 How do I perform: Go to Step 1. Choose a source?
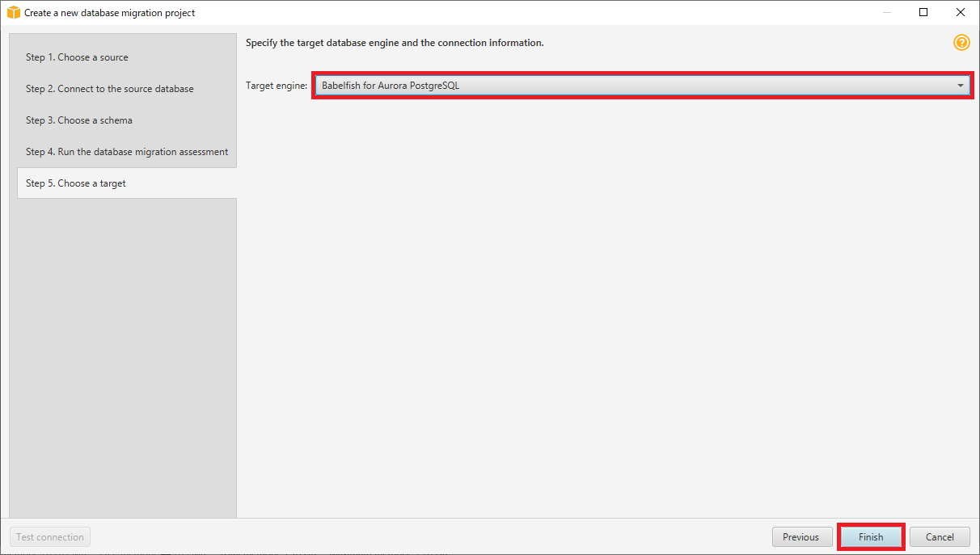(77, 57)
